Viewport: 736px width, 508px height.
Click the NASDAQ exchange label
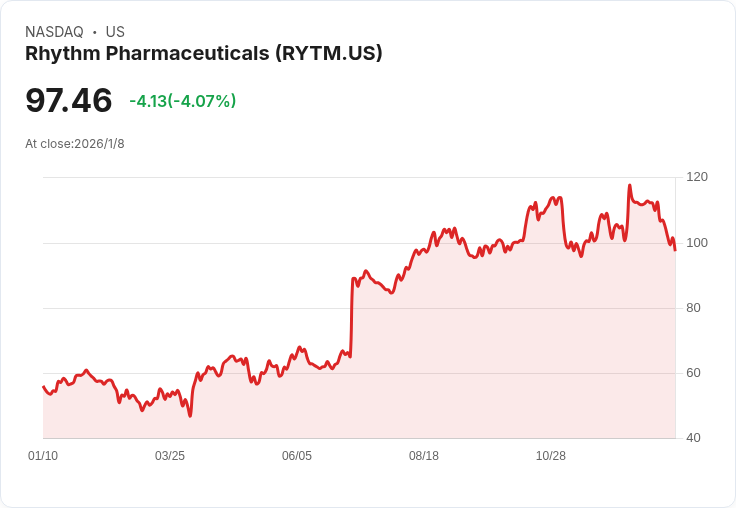[54, 32]
